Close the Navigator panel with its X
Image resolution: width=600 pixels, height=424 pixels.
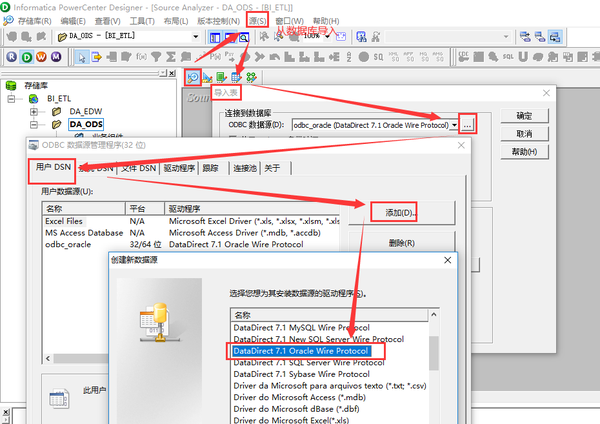(172, 73)
